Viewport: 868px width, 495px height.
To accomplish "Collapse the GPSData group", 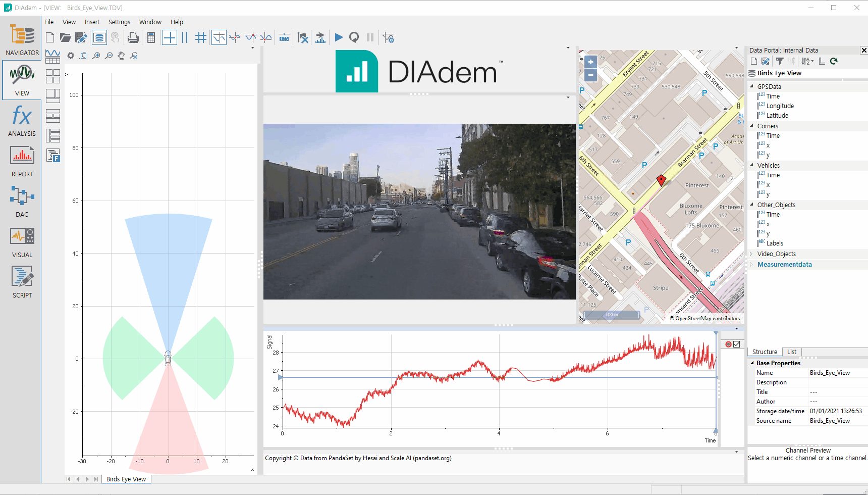I will point(751,86).
